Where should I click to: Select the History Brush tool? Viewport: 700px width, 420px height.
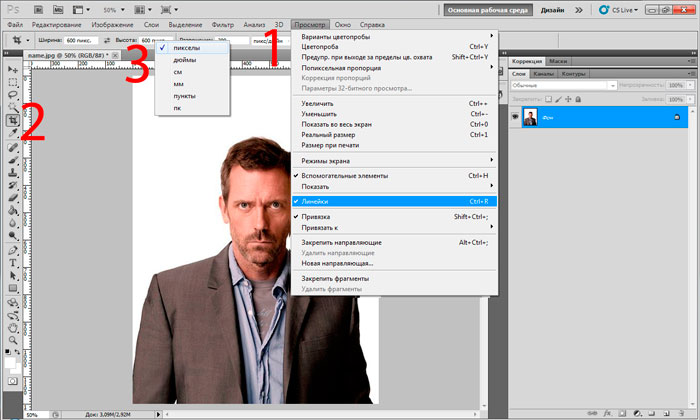pos(12,185)
